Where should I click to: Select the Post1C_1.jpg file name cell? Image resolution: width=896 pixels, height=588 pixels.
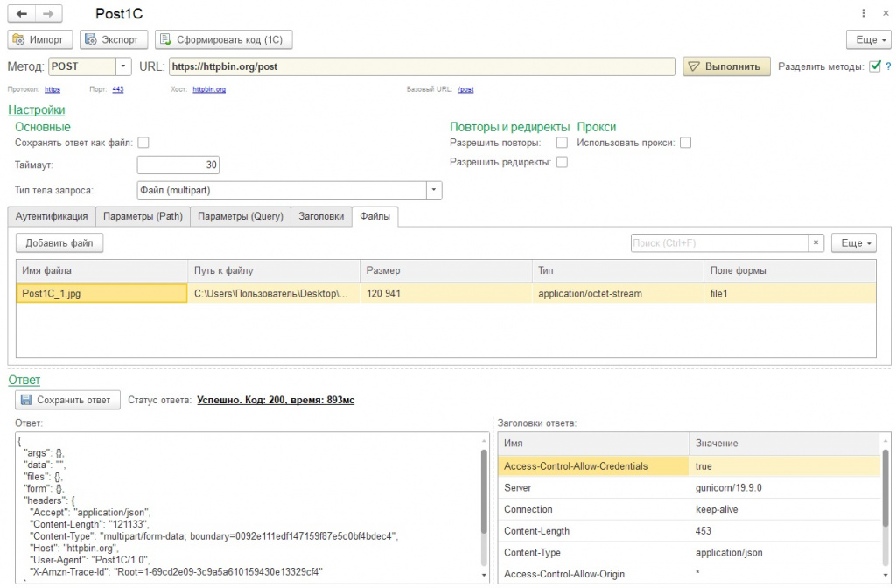click(x=101, y=294)
